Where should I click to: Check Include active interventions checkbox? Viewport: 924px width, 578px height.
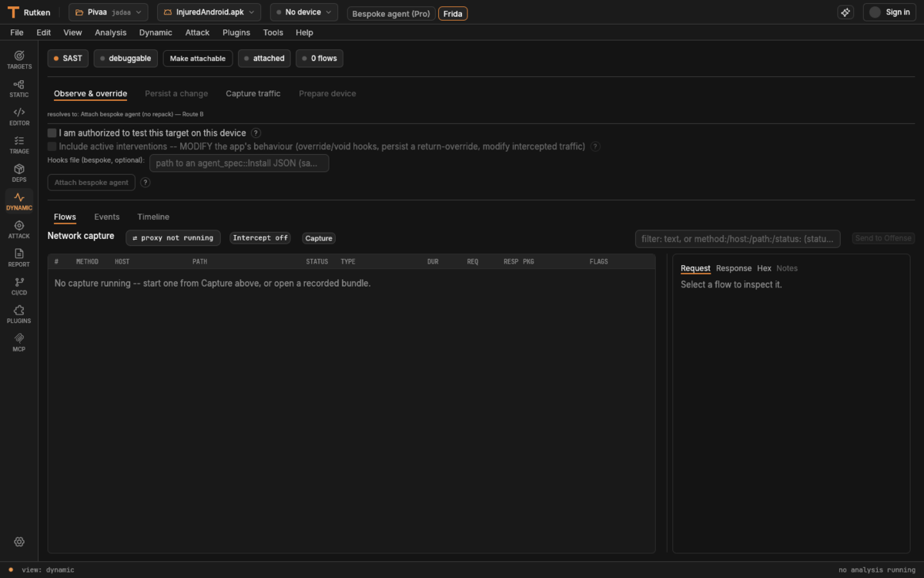point(52,146)
